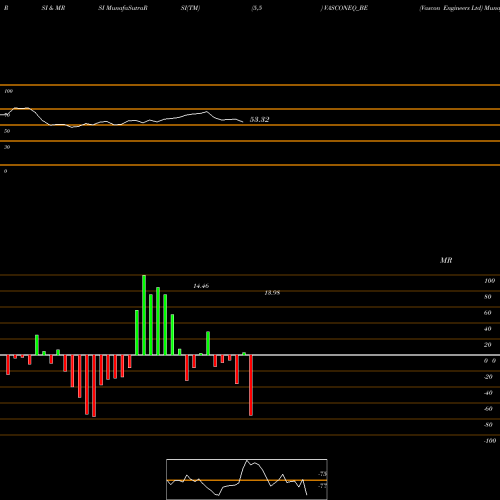Click the SI(TM) header text
Viewport: 500px width, 500px height.
pos(190,8)
